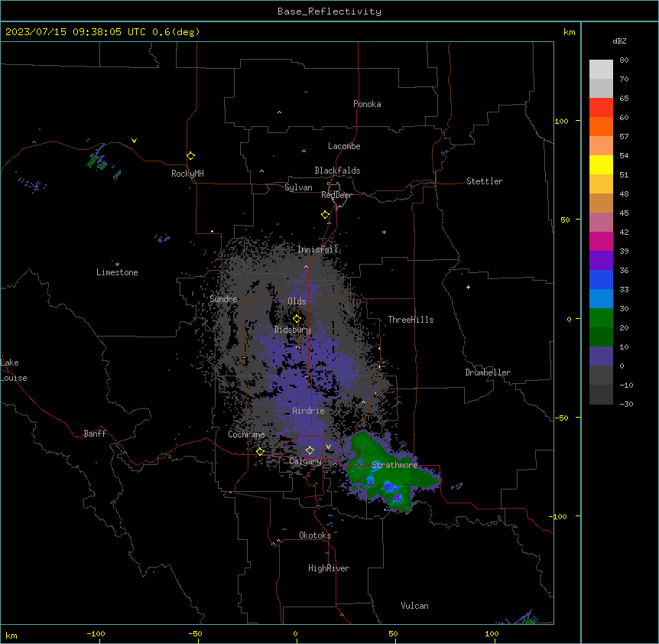Click the Vulcan town label
Image resolution: width=659 pixels, height=644 pixels.
pyautogui.click(x=414, y=606)
